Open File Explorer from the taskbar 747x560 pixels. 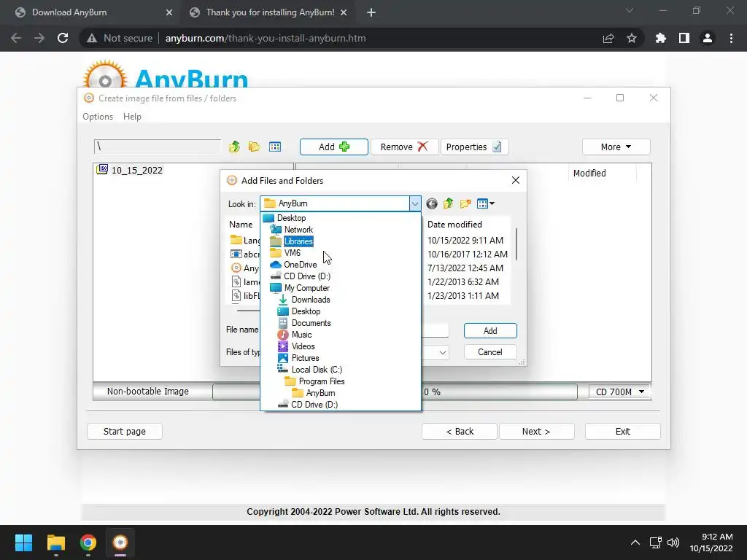55,542
